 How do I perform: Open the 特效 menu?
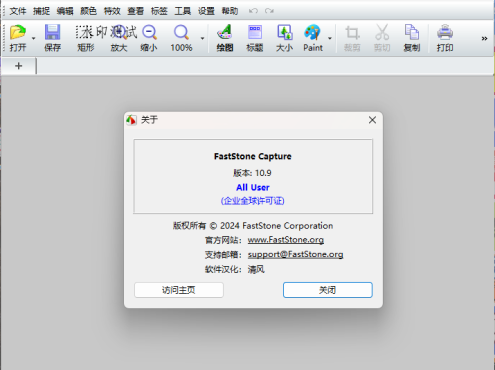pos(112,11)
